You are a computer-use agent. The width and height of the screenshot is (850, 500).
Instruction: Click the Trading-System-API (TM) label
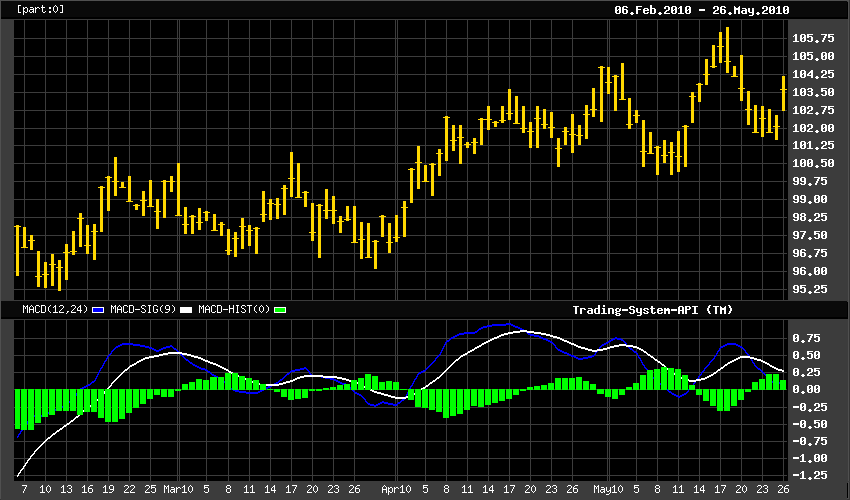pyautogui.click(x=653, y=310)
